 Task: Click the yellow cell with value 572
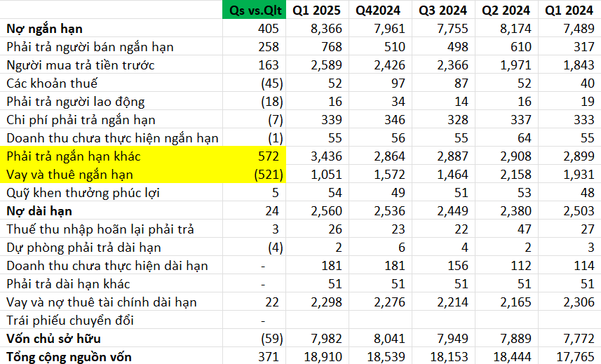269,156
